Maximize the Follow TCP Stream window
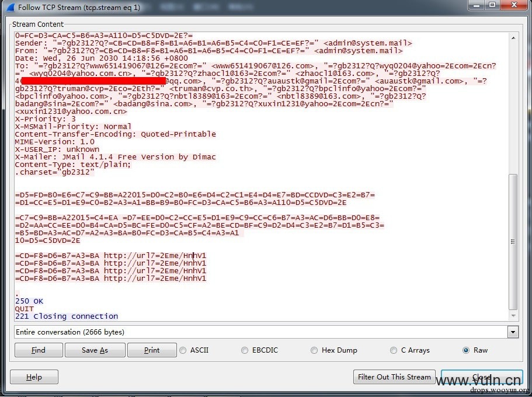The width and height of the screenshot is (532, 397). coord(492,5)
